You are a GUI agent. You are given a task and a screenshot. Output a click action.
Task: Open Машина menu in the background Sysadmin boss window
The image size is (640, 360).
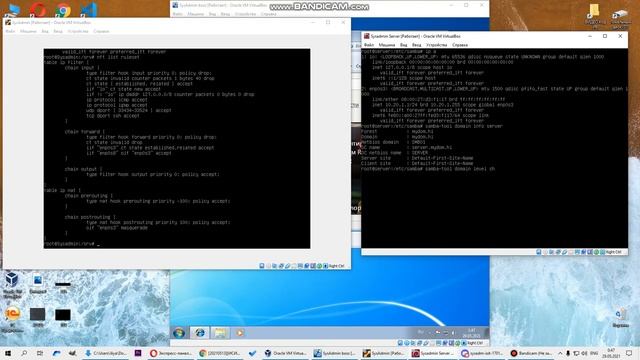point(196,14)
